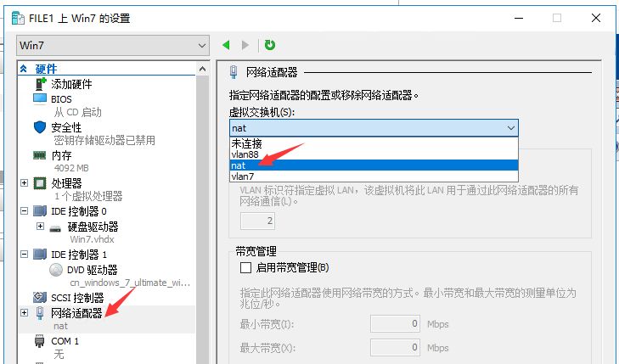Click 1 个虚拟处理器 text

pos(88,196)
